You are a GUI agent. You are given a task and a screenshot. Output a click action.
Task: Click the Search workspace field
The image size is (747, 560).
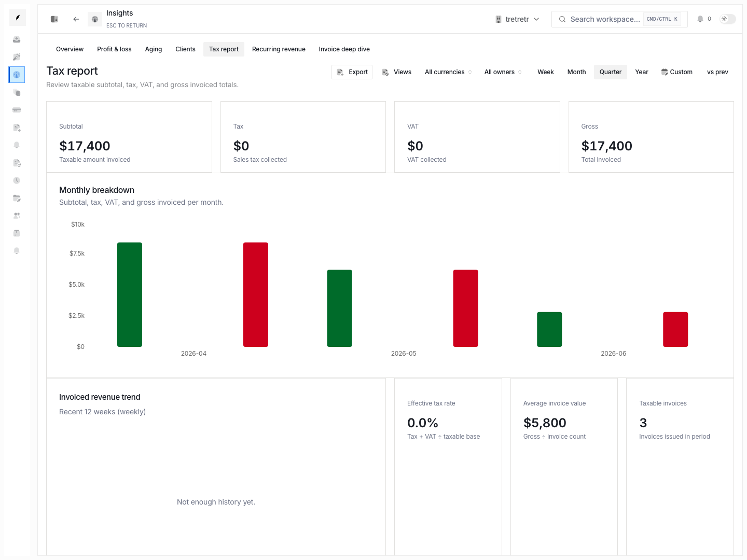pos(619,19)
